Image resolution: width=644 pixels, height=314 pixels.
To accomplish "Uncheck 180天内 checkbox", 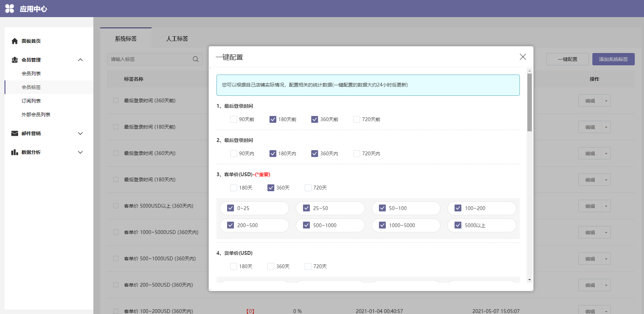I will click(x=273, y=154).
